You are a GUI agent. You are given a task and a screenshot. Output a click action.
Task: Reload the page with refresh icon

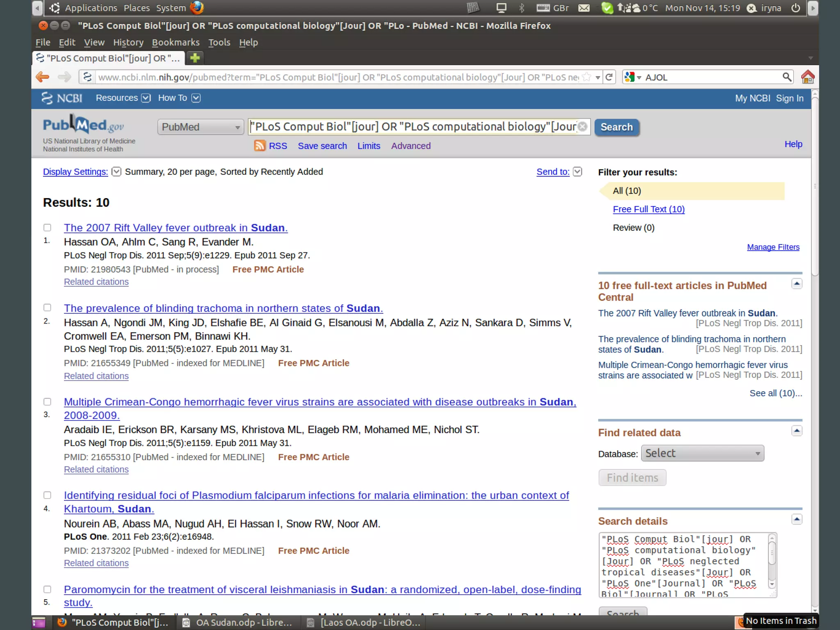(x=609, y=77)
